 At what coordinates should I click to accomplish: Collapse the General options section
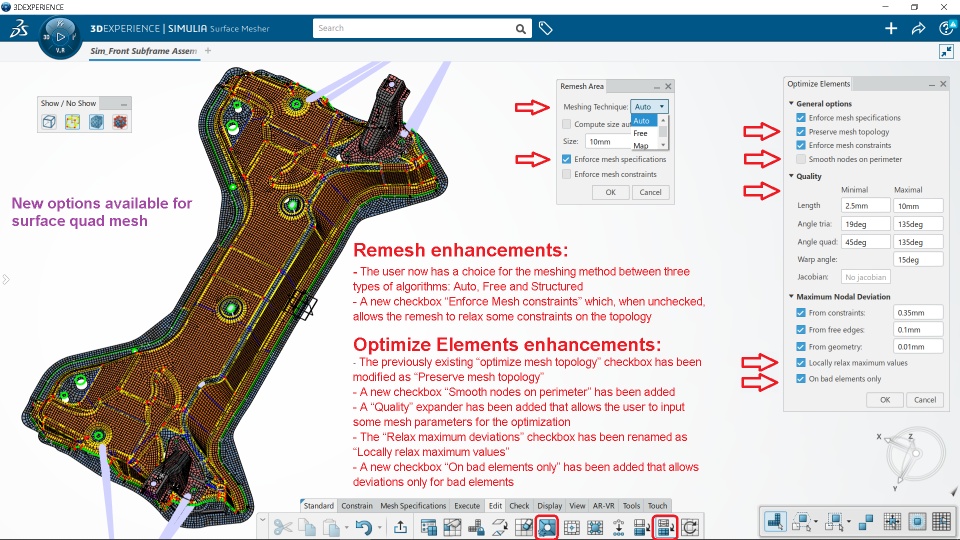(791, 103)
